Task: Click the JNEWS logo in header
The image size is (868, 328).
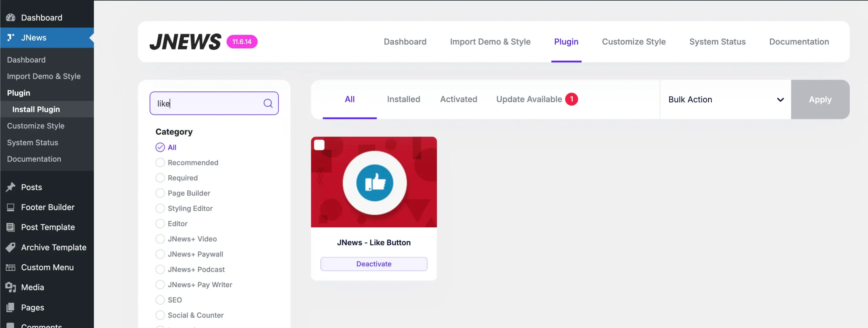Action: point(185,42)
